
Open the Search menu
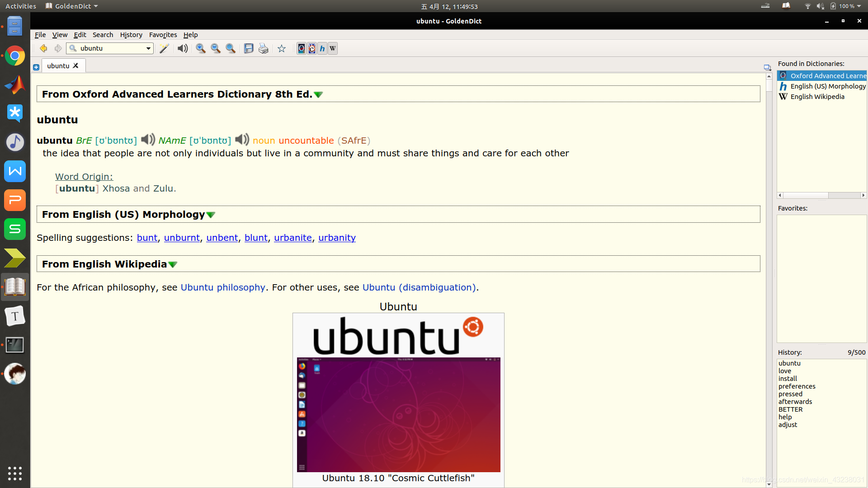point(103,35)
